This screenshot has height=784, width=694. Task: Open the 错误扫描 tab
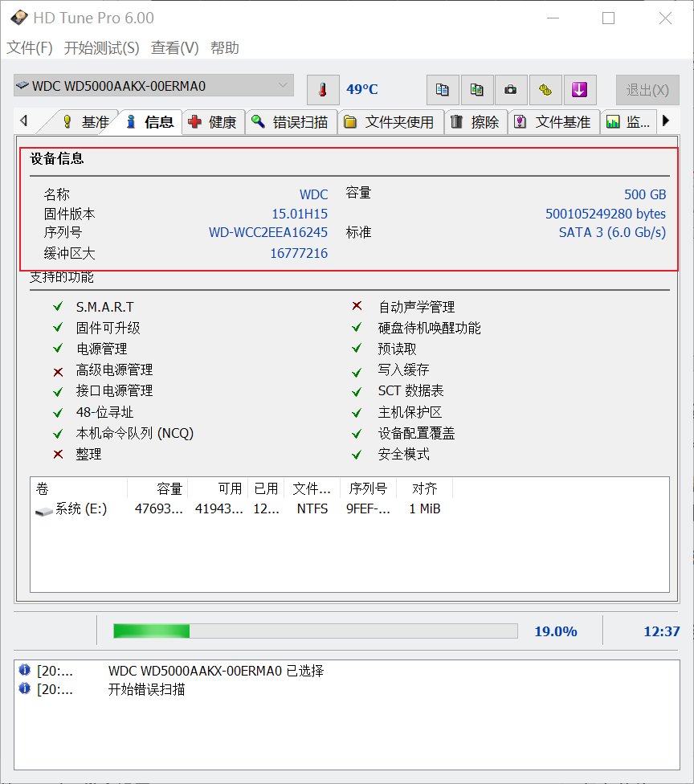291,122
